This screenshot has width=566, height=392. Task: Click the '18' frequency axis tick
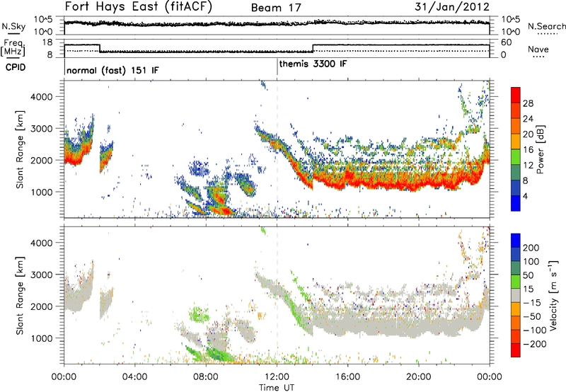pos(47,42)
